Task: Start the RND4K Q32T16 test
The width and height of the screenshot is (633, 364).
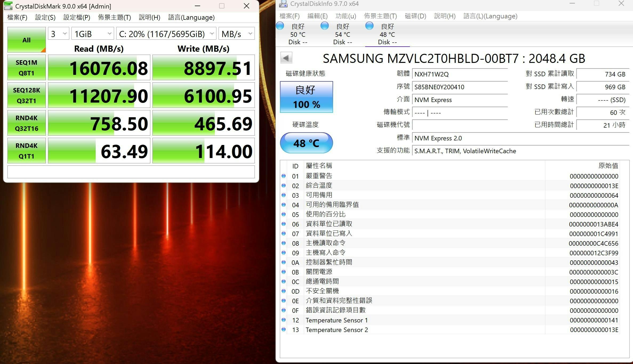Action: coord(26,123)
